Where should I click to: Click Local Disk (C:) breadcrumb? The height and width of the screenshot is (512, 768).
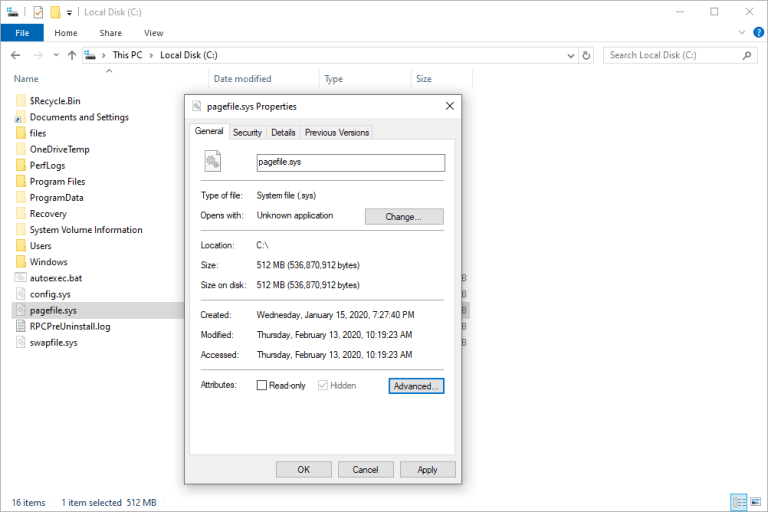(x=189, y=55)
